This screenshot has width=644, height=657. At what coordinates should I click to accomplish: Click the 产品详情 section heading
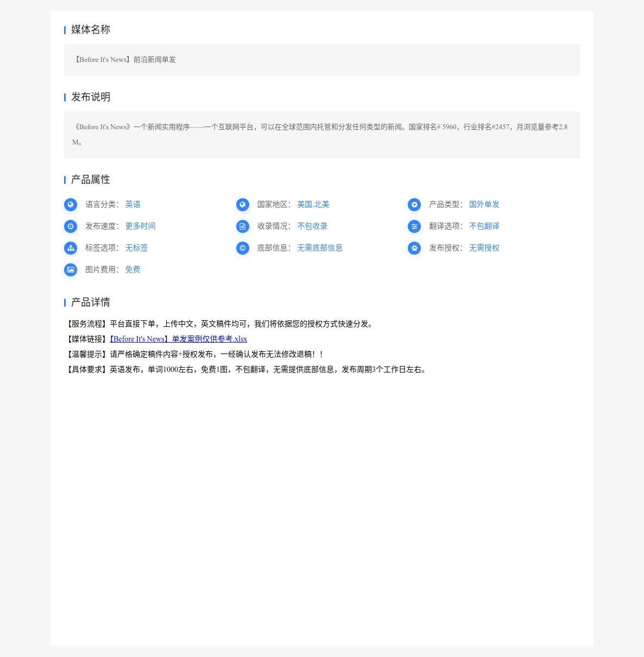point(91,302)
